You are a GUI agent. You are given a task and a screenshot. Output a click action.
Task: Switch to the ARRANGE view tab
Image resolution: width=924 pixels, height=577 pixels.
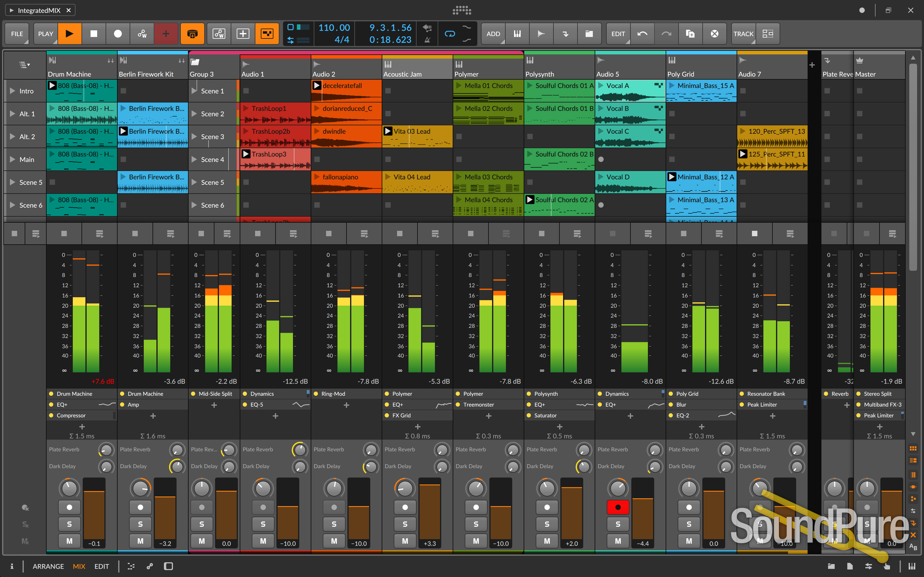[x=48, y=566]
